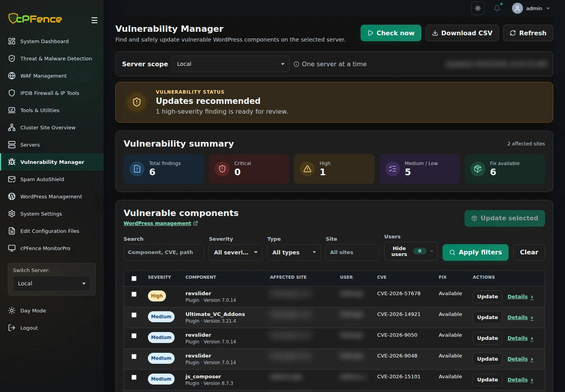
Task: Click the Search component, CVE, path field
Action: click(x=164, y=252)
